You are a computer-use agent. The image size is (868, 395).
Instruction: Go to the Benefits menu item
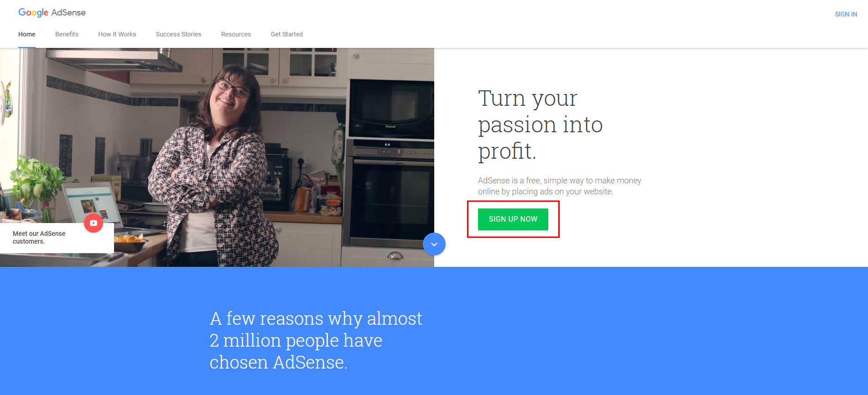coord(67,34)
